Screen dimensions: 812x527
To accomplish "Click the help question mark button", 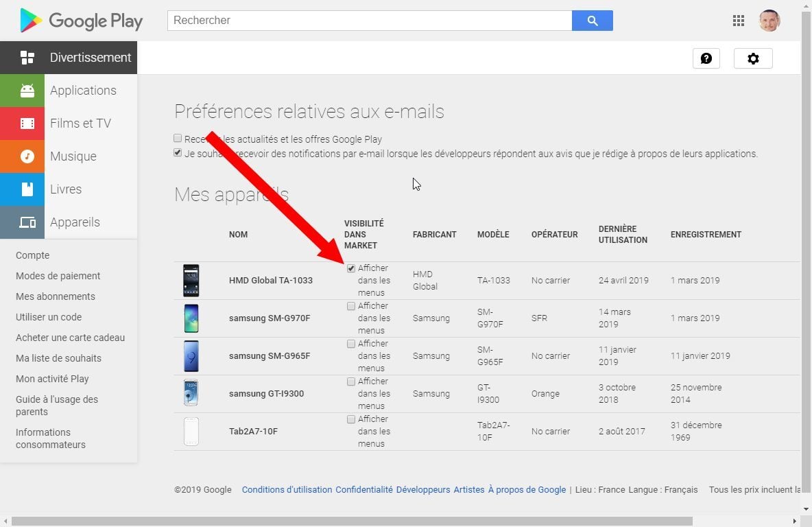I will [706, 58].
